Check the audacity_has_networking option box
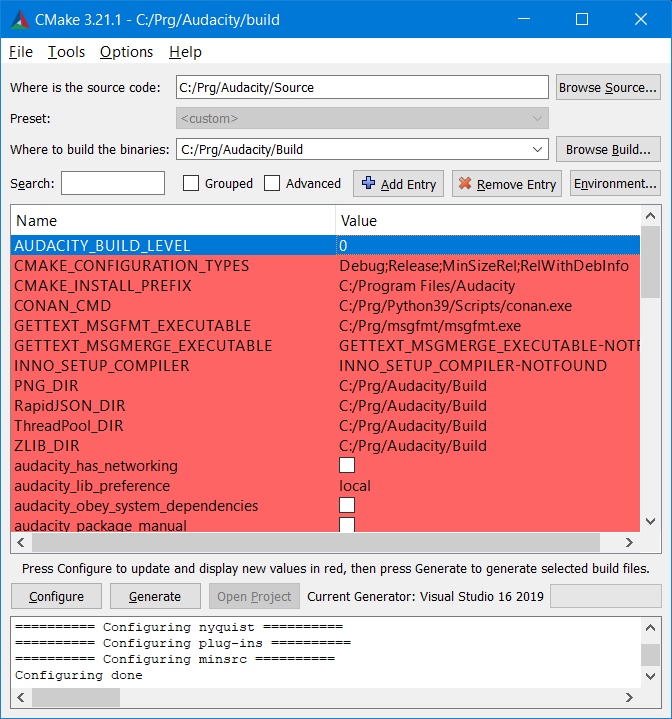672x719 pixels. [347, 465]
